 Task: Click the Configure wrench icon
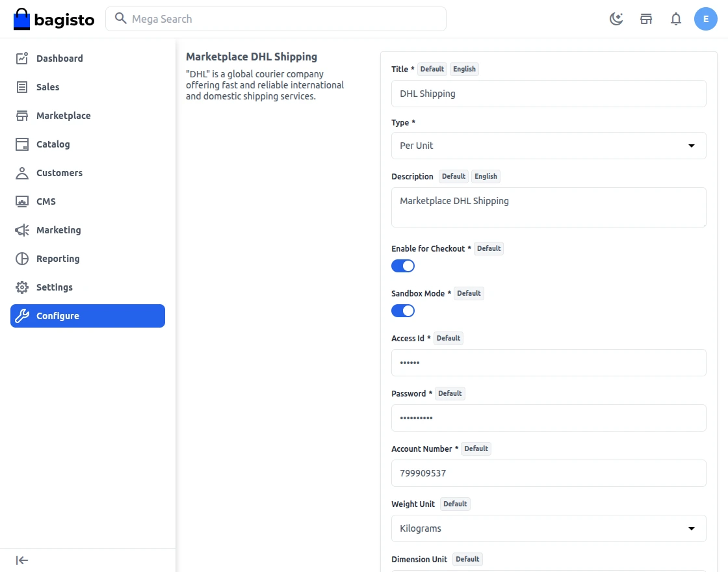(22, 316)
